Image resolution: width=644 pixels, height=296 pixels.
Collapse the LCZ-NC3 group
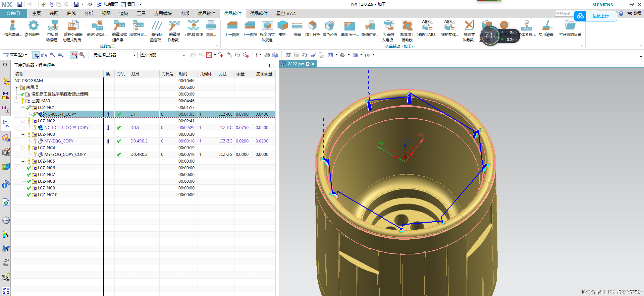point(23,134)
